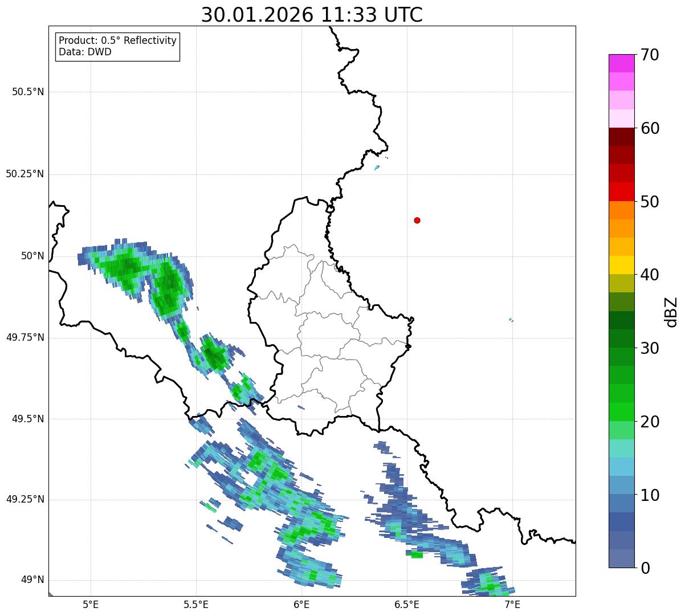This screenshot has height=616, width=685.
Task: Click the '49.5°N' latitude label
Action: [28, 419]
